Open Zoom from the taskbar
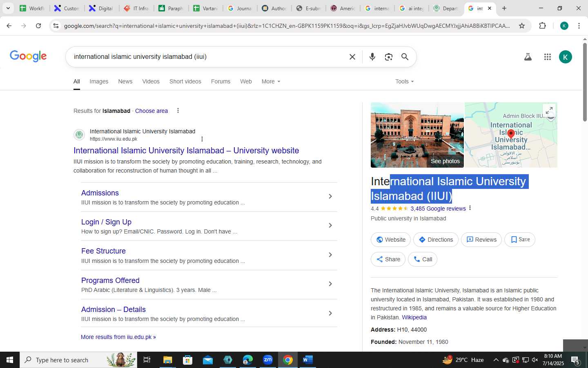The width and height of the screenshot is (588, 368). pos(268,360)
